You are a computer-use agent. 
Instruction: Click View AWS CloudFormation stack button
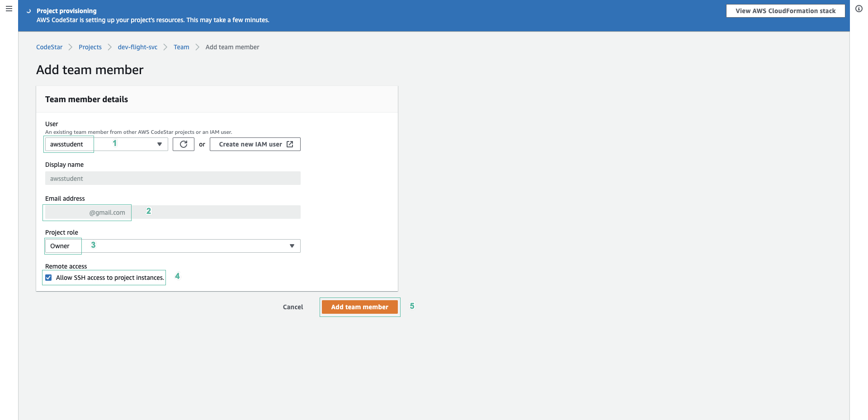[x=786, y=11]
